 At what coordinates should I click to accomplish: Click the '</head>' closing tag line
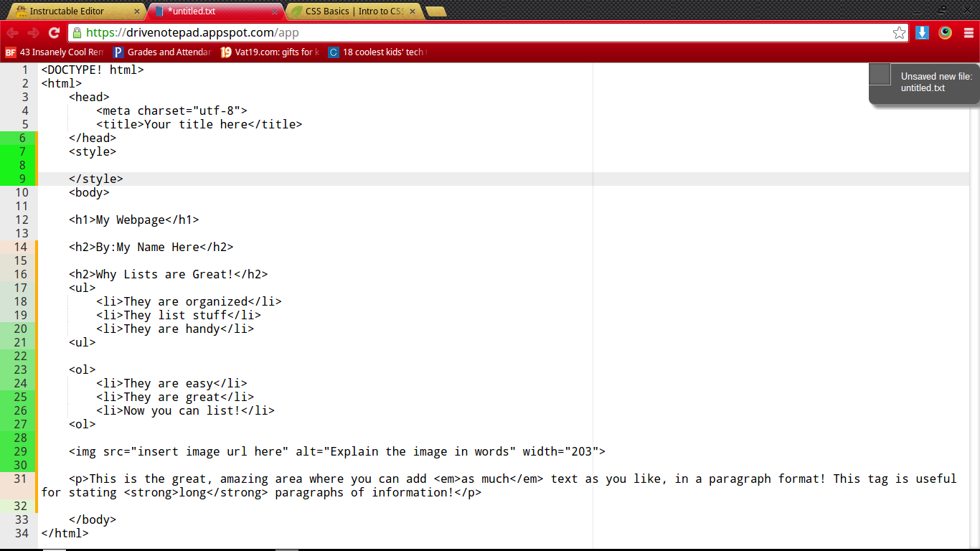(93, 138)
